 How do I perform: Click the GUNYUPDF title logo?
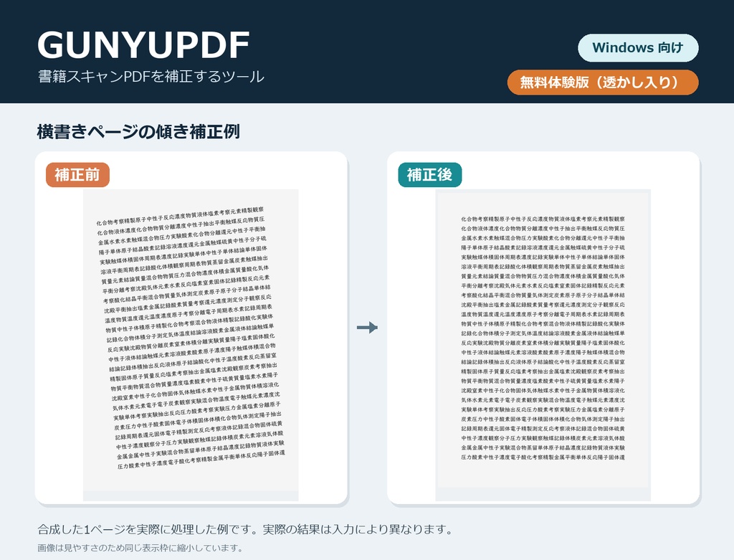tap(143, 45)
